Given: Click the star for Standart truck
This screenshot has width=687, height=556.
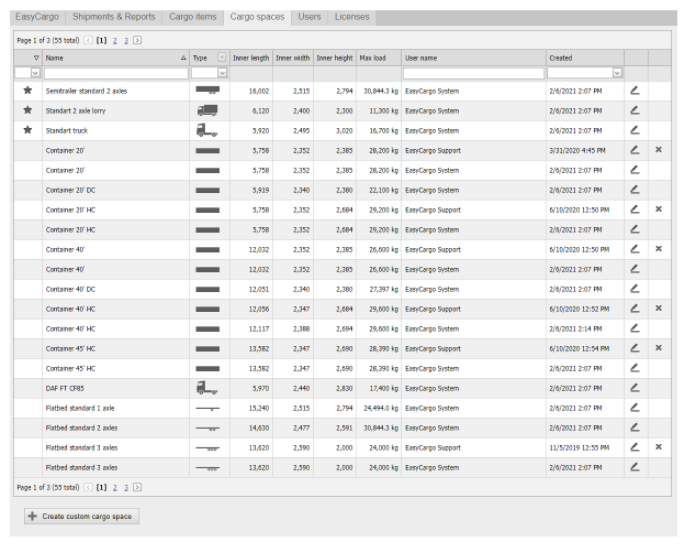Looking at the screenshot, I should [x=28, y=130].
